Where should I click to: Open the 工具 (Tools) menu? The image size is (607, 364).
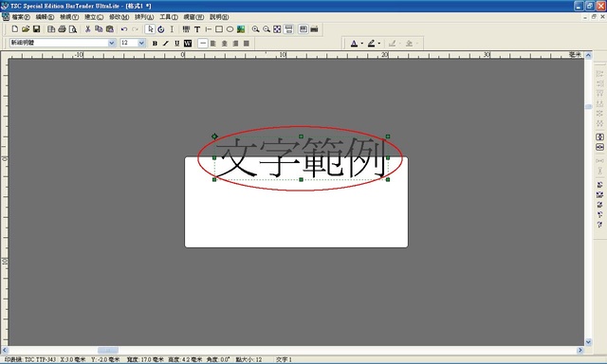tap(169, 17)
